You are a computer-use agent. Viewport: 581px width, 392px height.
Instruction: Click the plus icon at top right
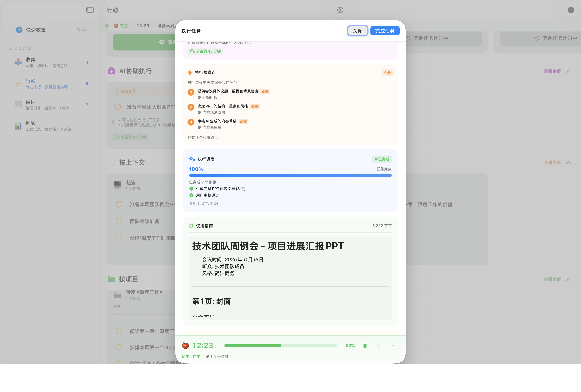571,10
